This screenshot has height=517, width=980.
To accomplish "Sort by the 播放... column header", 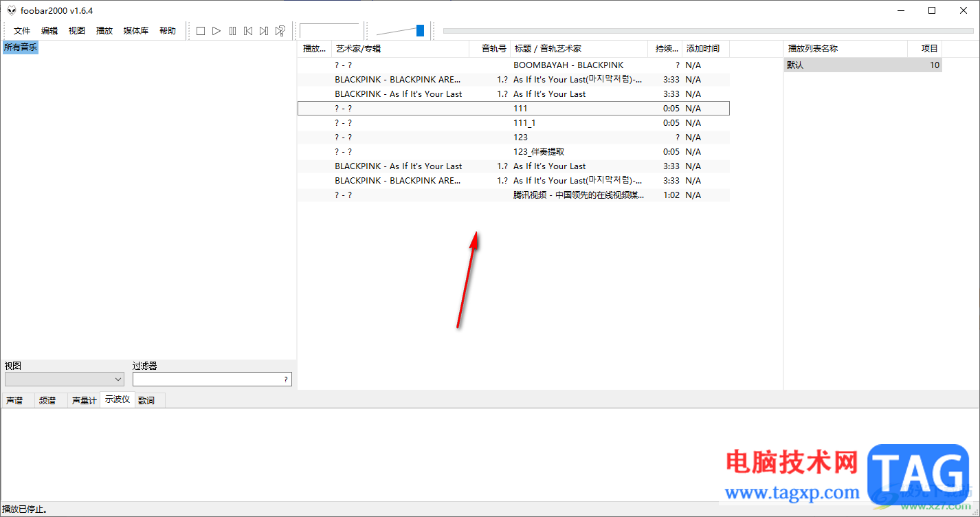I will click(x=315, y=49).
